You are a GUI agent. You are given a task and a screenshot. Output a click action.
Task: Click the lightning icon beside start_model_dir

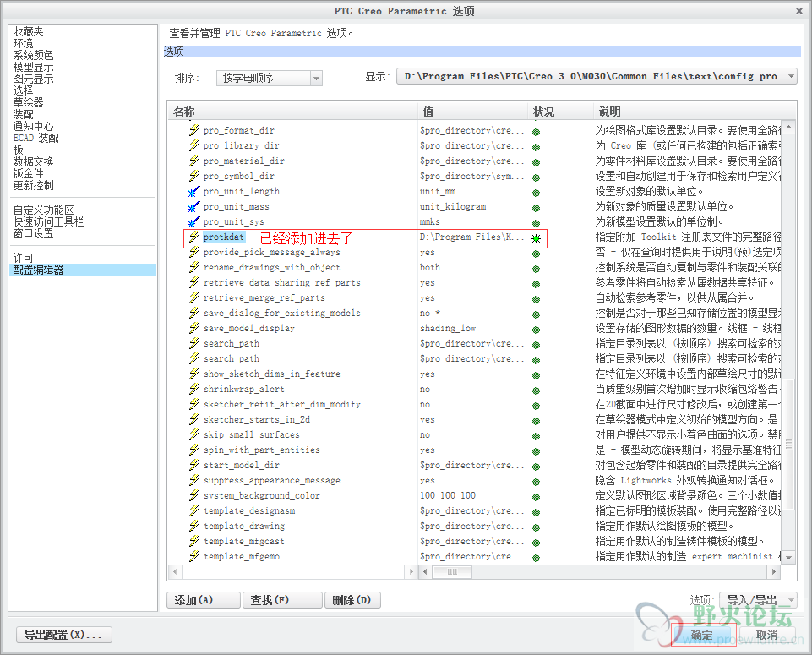(x=194, y=465)
